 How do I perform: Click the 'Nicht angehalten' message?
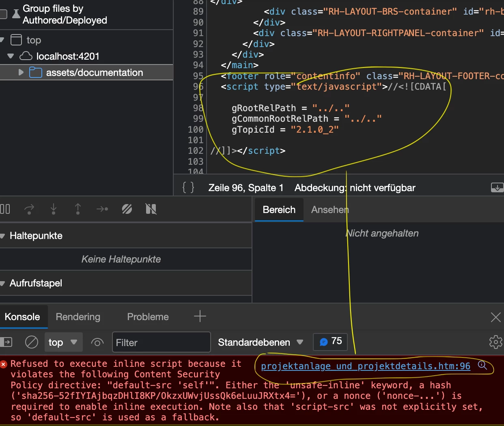point(382,233)
